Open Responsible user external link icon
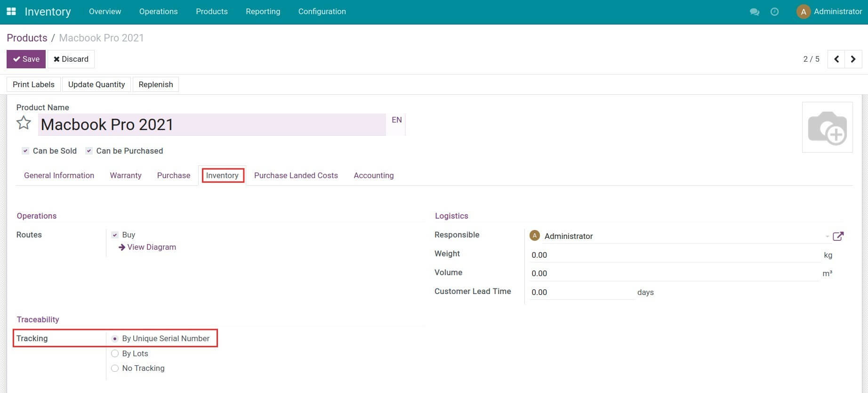This screenshot has height=393, width=868. pyautogui.click(x=838, y=236)
